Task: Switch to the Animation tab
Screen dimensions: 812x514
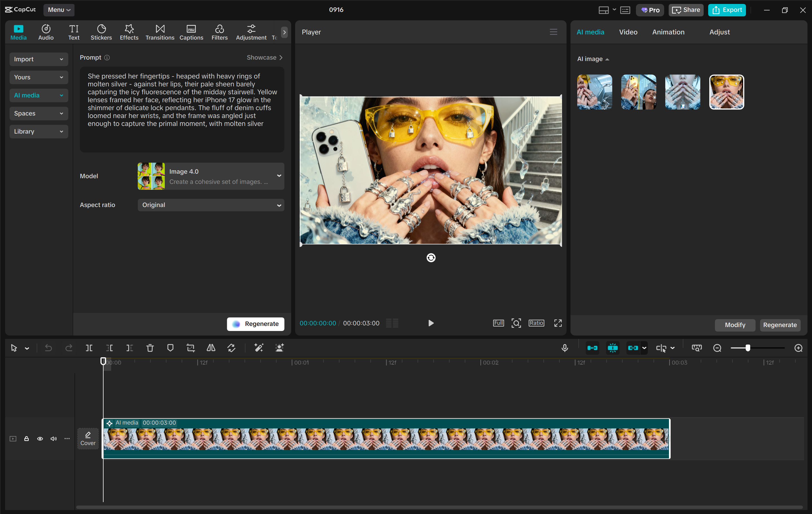Action: click(x=668, y=32)
